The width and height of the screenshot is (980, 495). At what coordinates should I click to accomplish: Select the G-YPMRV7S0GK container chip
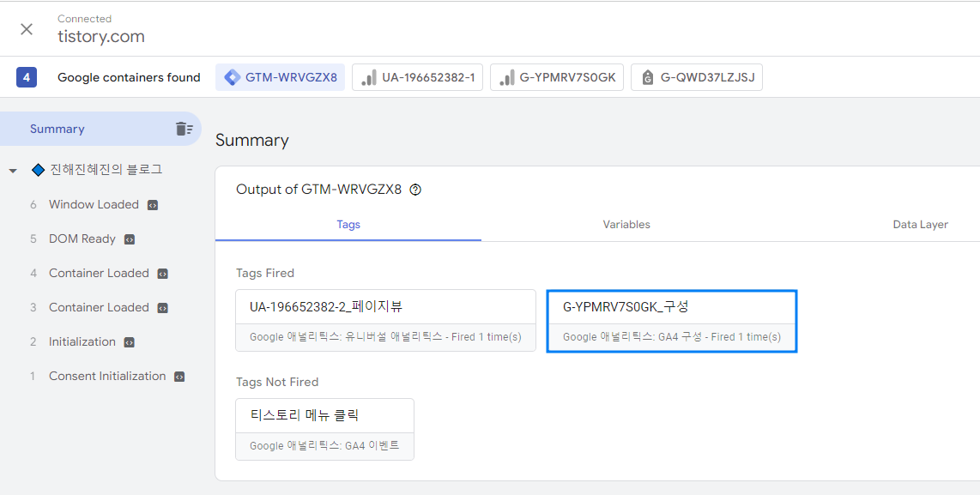tap(557, 77)
